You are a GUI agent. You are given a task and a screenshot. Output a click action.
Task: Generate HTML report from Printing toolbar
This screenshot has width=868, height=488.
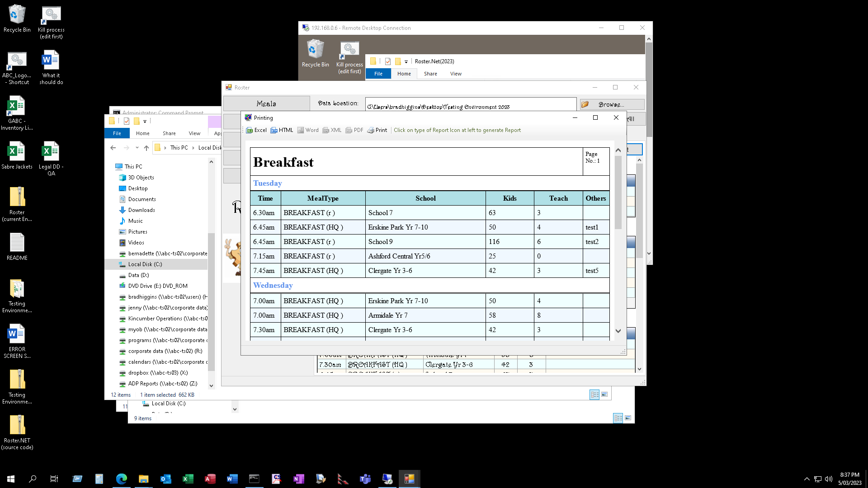[282, 130]
